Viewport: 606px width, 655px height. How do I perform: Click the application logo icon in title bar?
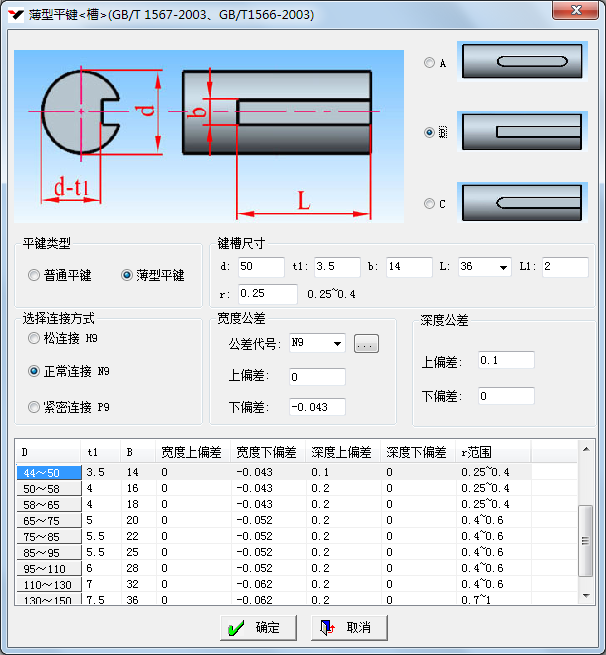[16, 15]
